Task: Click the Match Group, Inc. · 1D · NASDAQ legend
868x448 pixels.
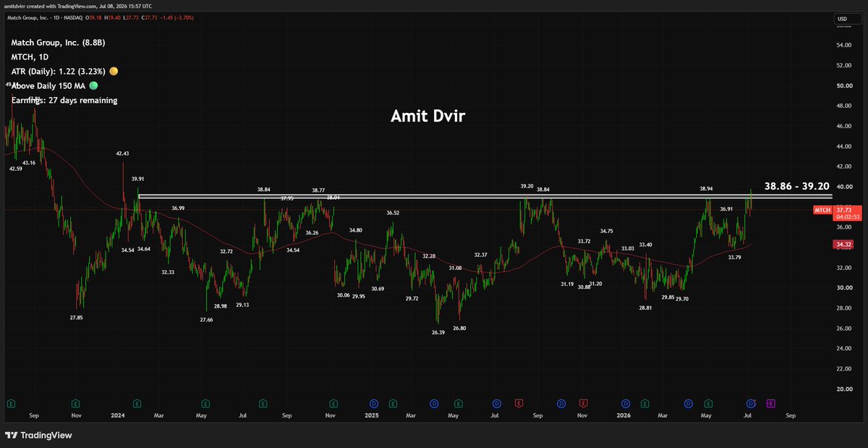Action: pyautogui.click(x=45, y=17)
